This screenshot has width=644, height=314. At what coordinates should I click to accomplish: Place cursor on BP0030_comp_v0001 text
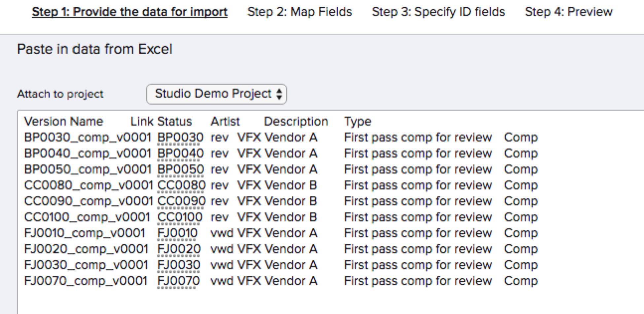88,137
